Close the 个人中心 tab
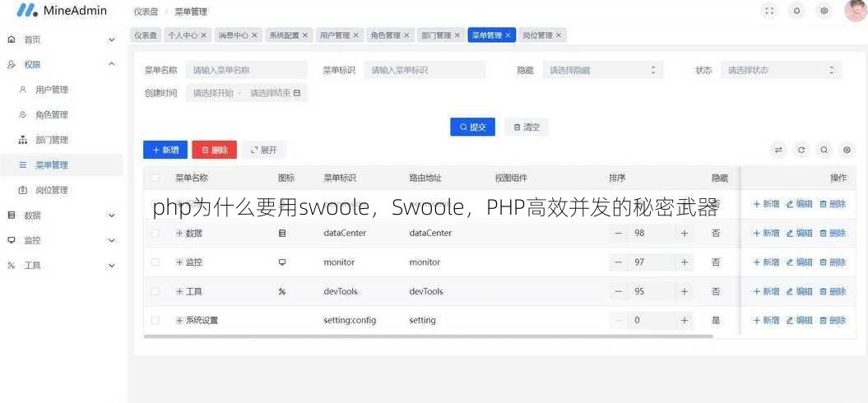The height and width of the screenshot is (403, 868). (x=204, y=35)
